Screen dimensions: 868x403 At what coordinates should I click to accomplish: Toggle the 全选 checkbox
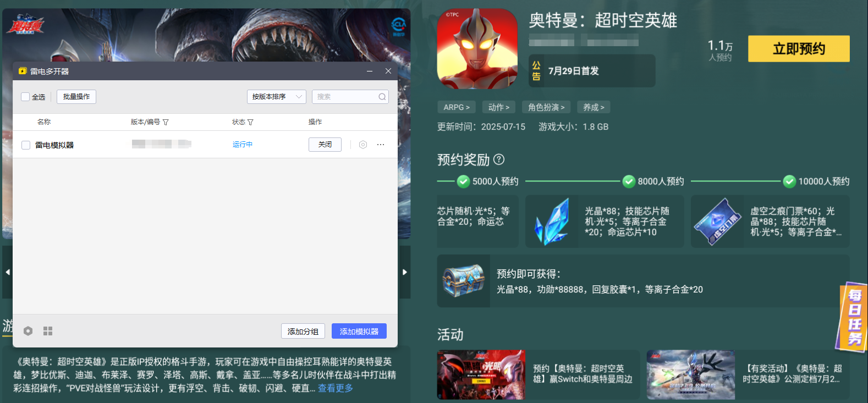pyautogui.click(x=25, y=97)
